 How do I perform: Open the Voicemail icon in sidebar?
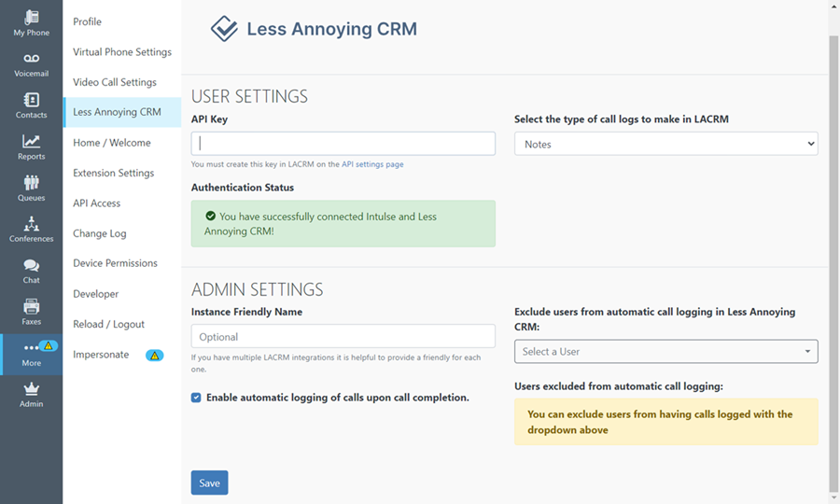coord(31,59)
